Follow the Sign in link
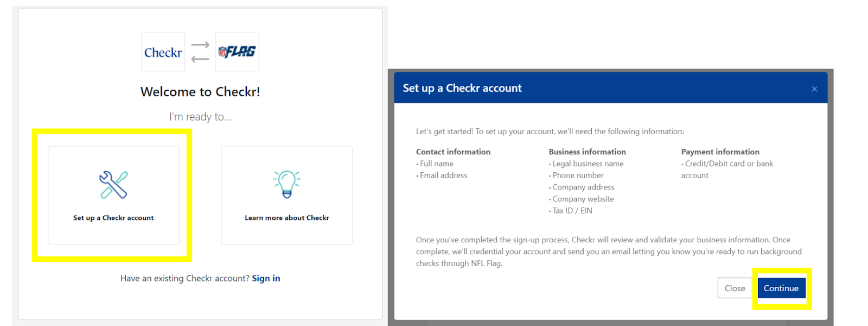868x326 pixels. (x=266, y=278)
